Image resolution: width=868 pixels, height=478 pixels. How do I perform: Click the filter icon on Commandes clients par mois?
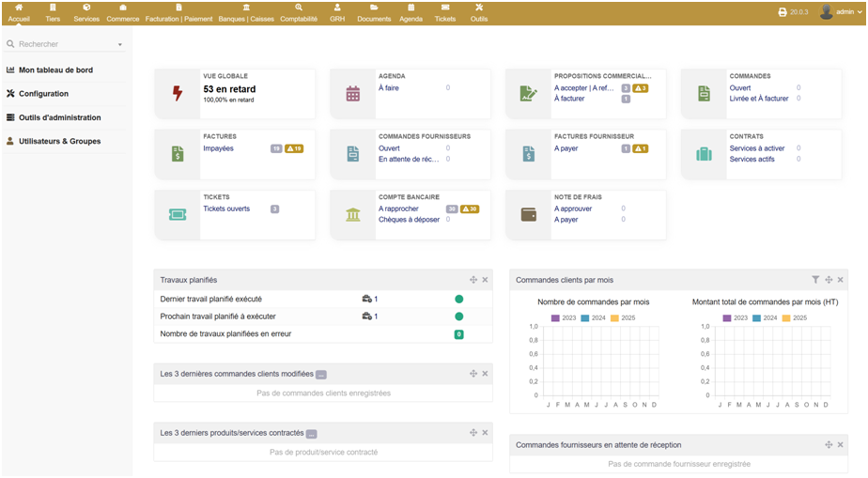(815, 280)
